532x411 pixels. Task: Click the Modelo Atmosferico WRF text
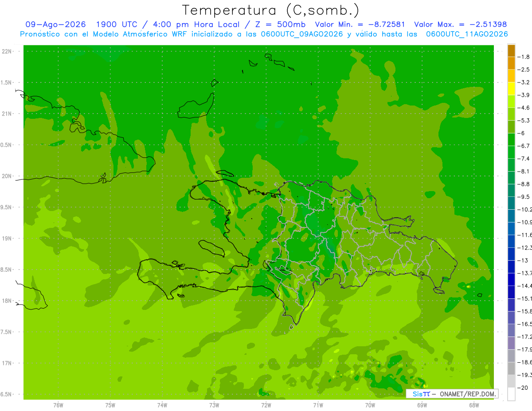click(x=140, y=34)
